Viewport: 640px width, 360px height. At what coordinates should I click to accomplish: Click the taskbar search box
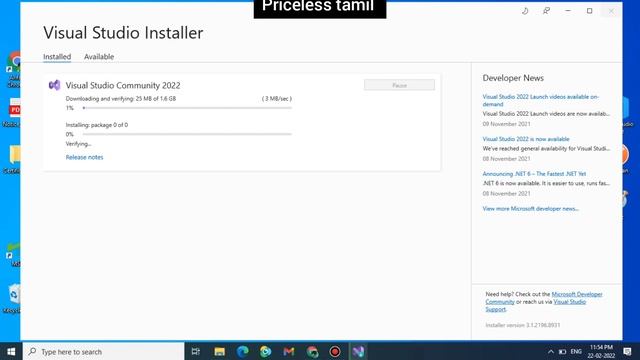[x=104, y=351]
